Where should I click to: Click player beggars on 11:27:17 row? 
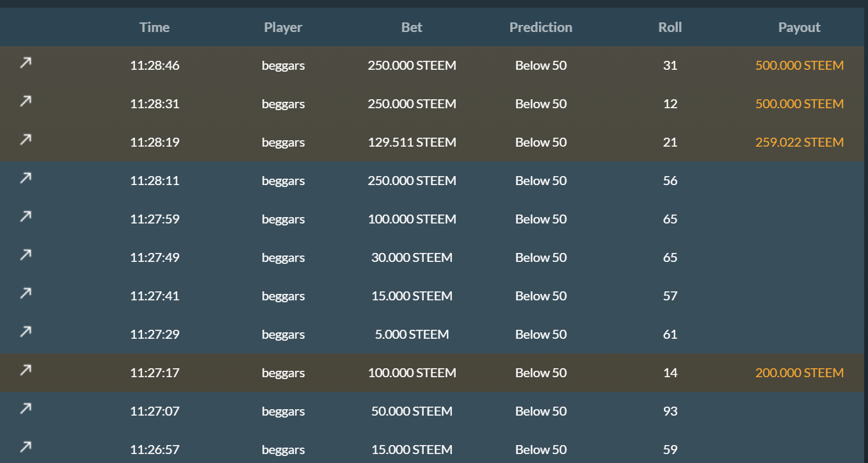pyautogui.click(x=283, y=373)
